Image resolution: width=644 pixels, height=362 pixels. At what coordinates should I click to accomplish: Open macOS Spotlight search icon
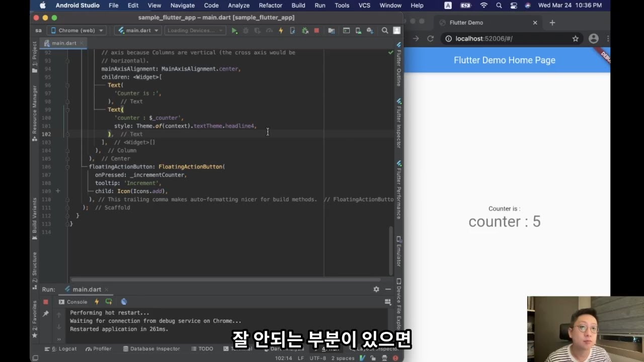(499, 6)
